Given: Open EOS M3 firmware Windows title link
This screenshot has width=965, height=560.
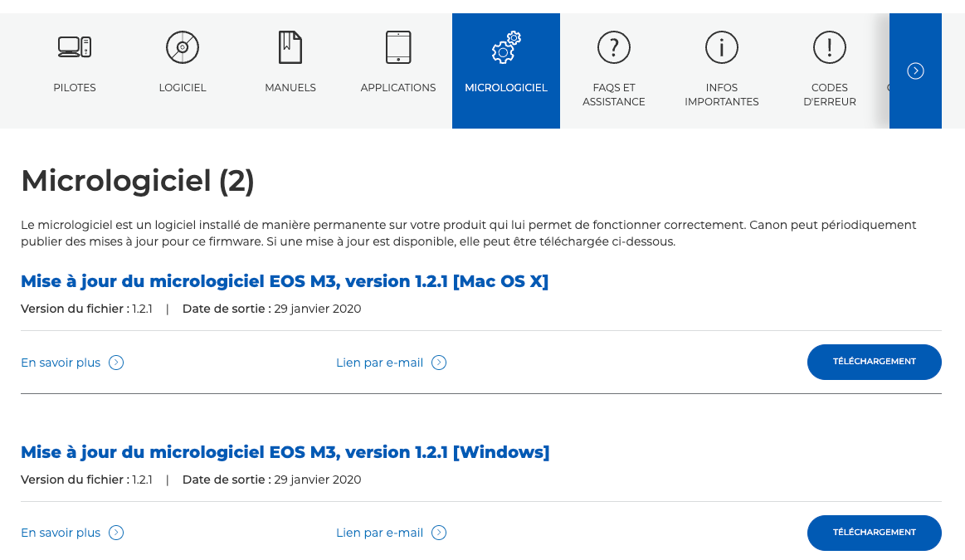Looking at the screenshot, I should (285, 452).
